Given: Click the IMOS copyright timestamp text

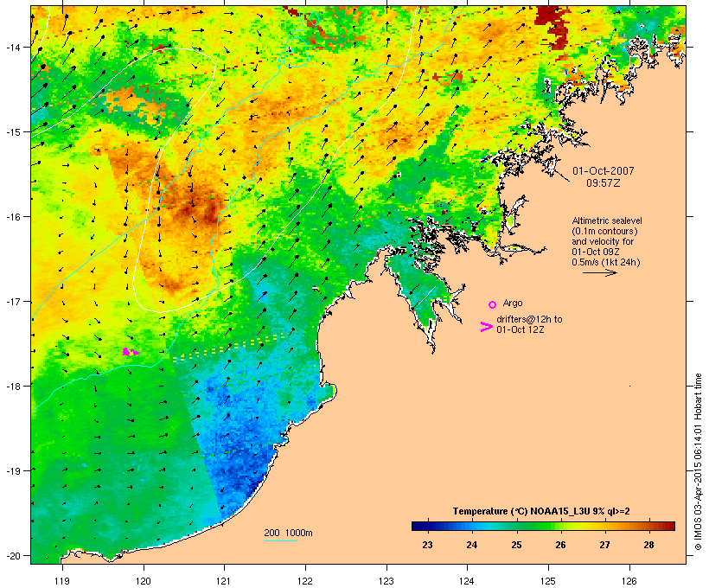Looking at the screenshot, I should (x=698, y=462).
